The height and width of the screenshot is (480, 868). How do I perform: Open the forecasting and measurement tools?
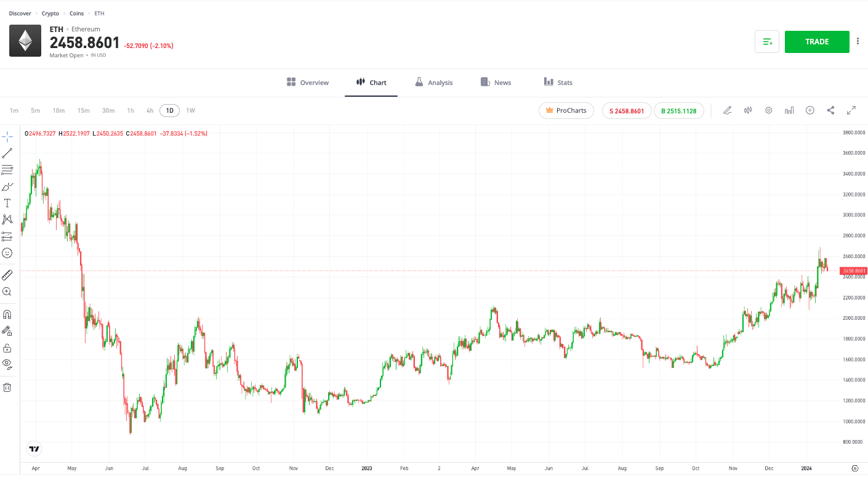tap(7, 236)
